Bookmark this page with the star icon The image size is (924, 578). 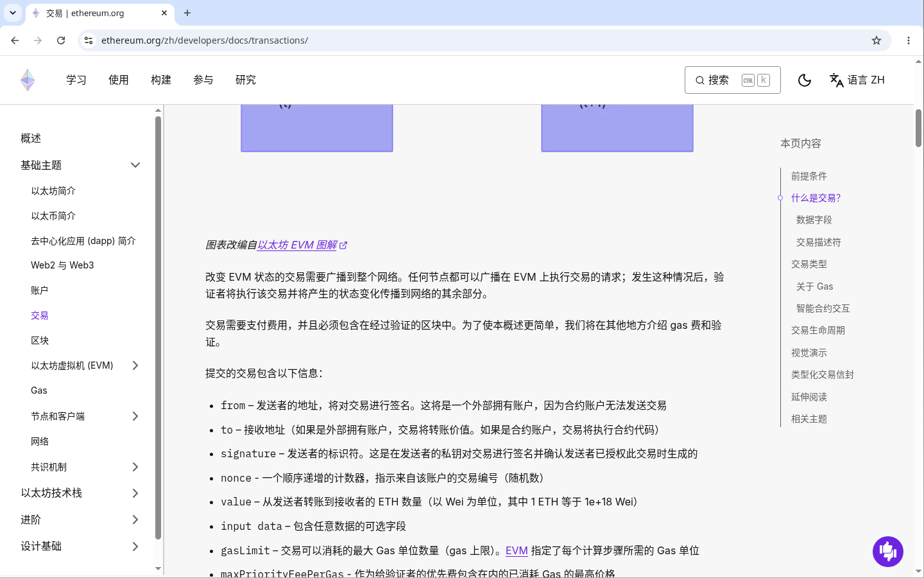point(877,40)
